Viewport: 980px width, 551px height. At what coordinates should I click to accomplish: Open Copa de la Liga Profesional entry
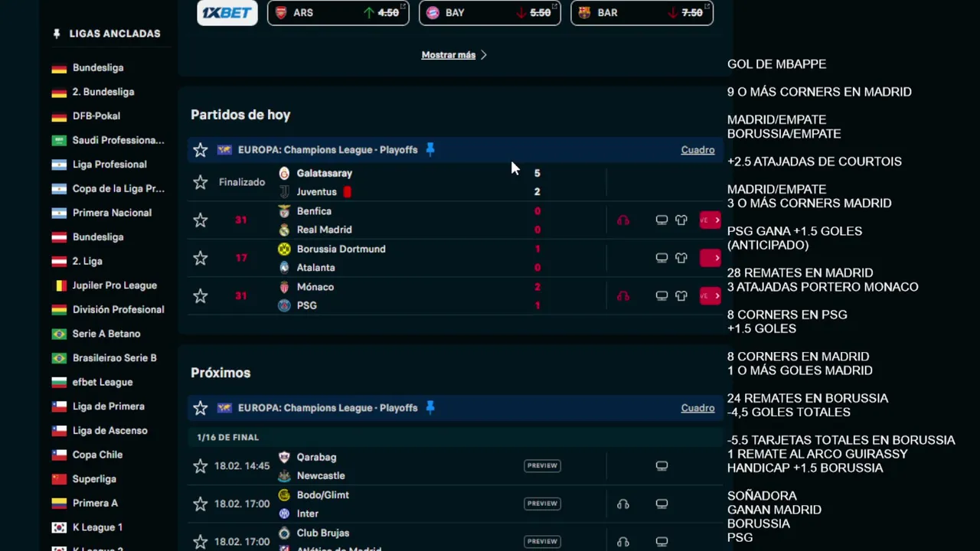coord(118,189)
